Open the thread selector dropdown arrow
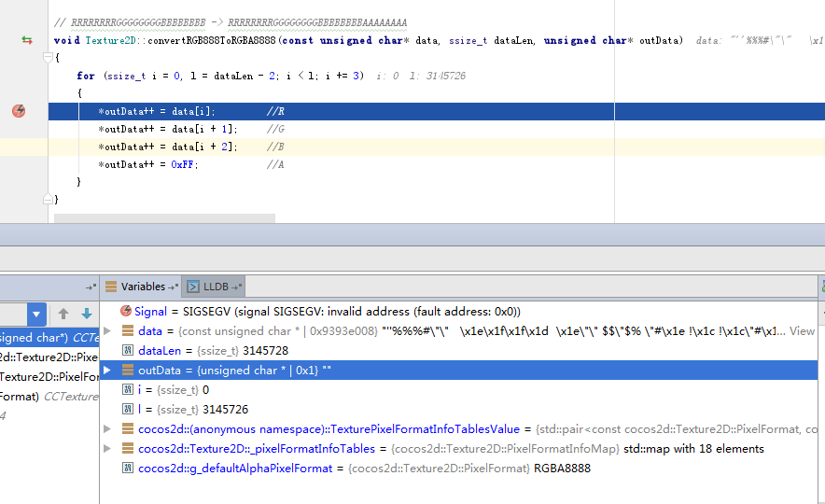825x504 pixels. [x=36, y=315]
